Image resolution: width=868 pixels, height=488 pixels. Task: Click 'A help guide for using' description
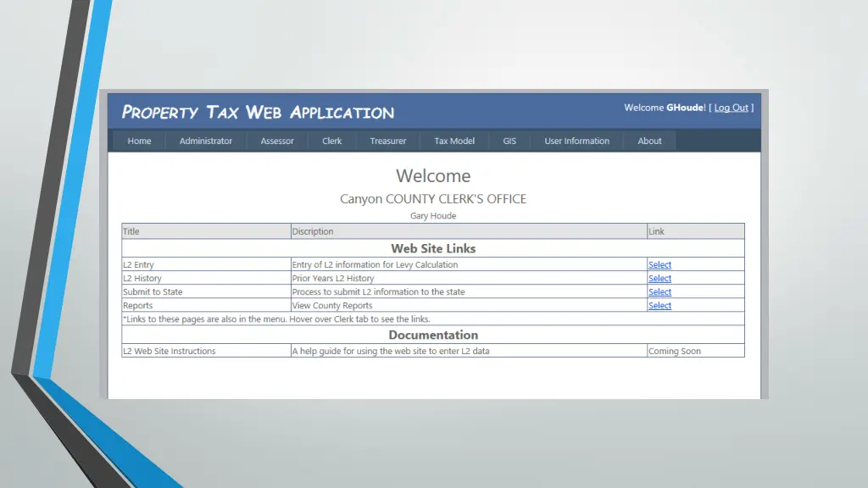391,351
